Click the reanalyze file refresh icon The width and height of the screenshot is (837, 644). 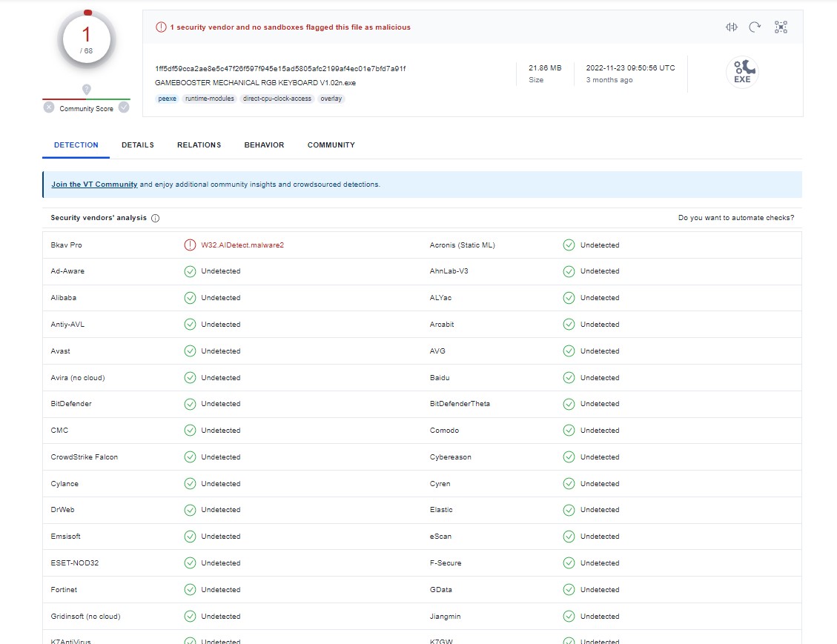pos(755,27)
